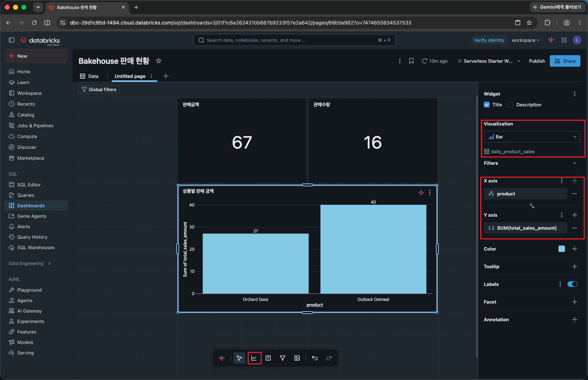Turn off the Labels toggle
Screen dimensions: 588x380
tap(572, 284)
